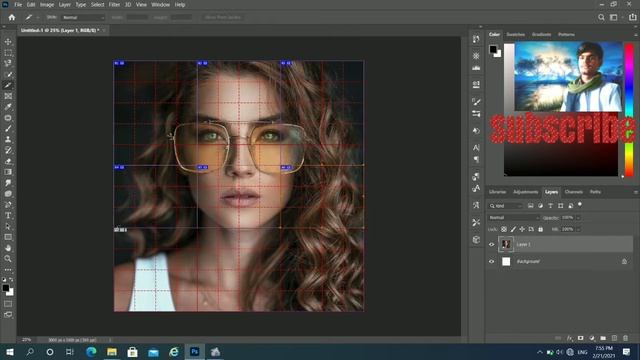Turn layer filtering on or off
Screen dimensions: 640x360
click(580, 204)
